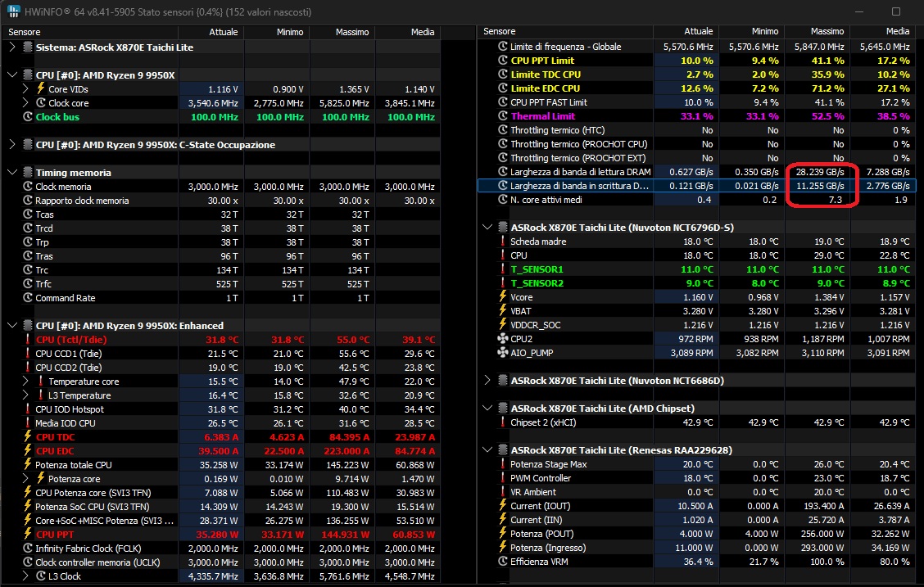Click the right panel Massimo column header
The image size is (924, 587).
pos(818,31)
